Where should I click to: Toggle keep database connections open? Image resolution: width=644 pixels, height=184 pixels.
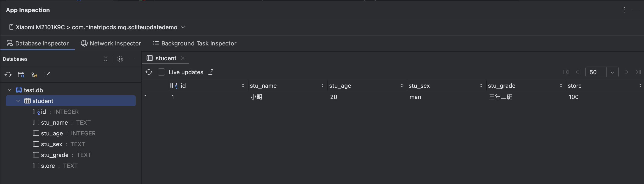[x=34, y=74]
